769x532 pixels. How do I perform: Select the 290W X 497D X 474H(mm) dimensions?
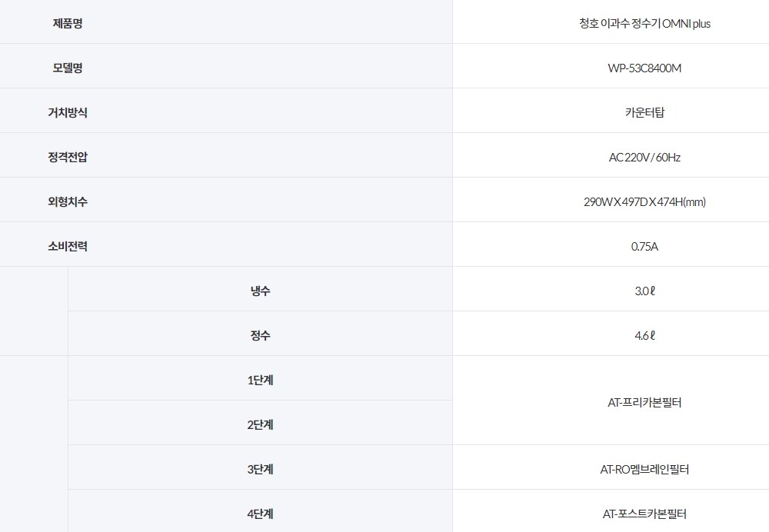click(644, 201)
